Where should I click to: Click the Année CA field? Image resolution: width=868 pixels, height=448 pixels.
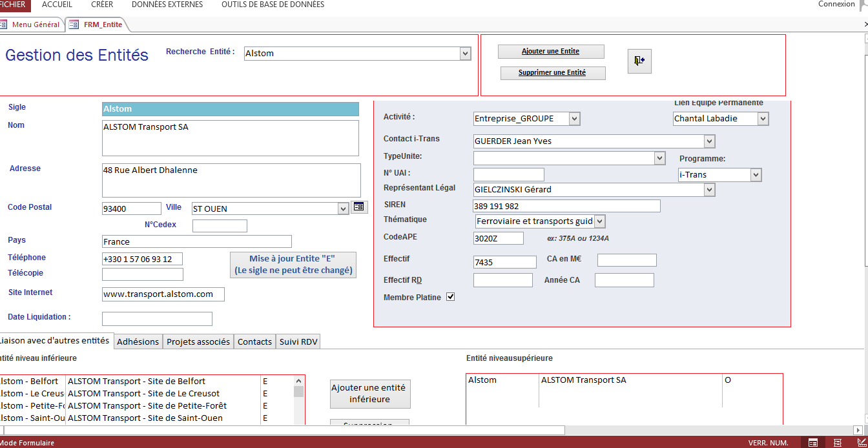point(625,280)
